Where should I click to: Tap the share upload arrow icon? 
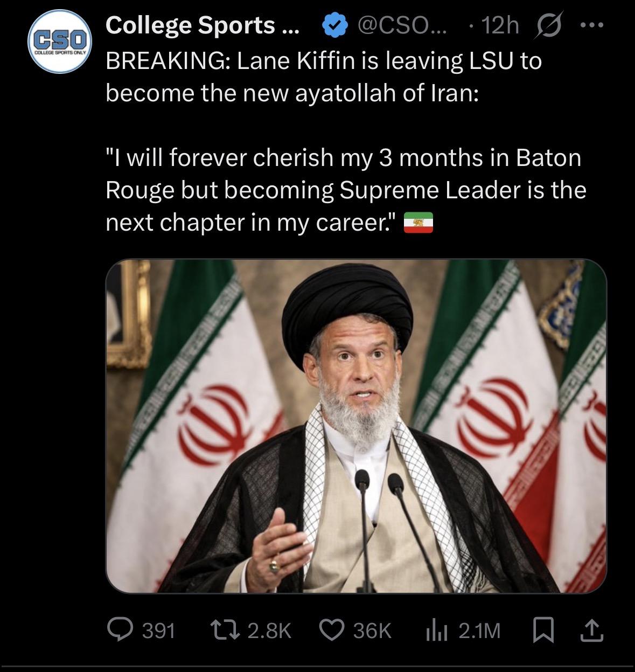(x=590, y=629)
